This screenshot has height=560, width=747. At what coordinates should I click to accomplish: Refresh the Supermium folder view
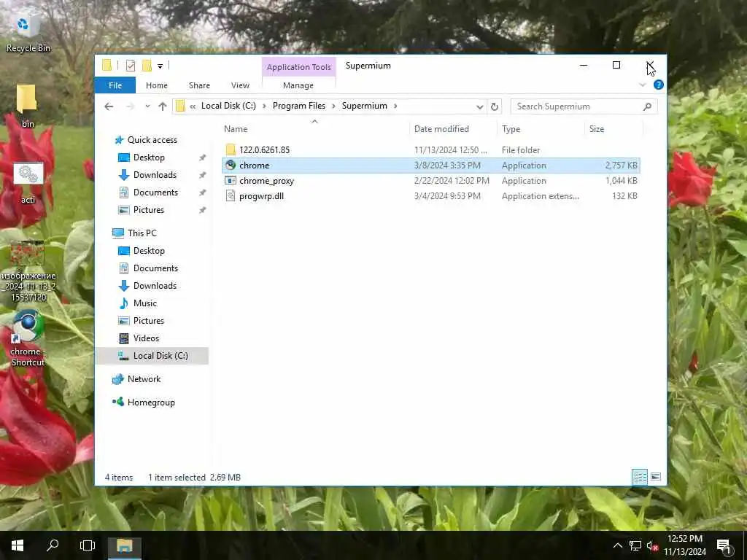[x=495, y=106]
